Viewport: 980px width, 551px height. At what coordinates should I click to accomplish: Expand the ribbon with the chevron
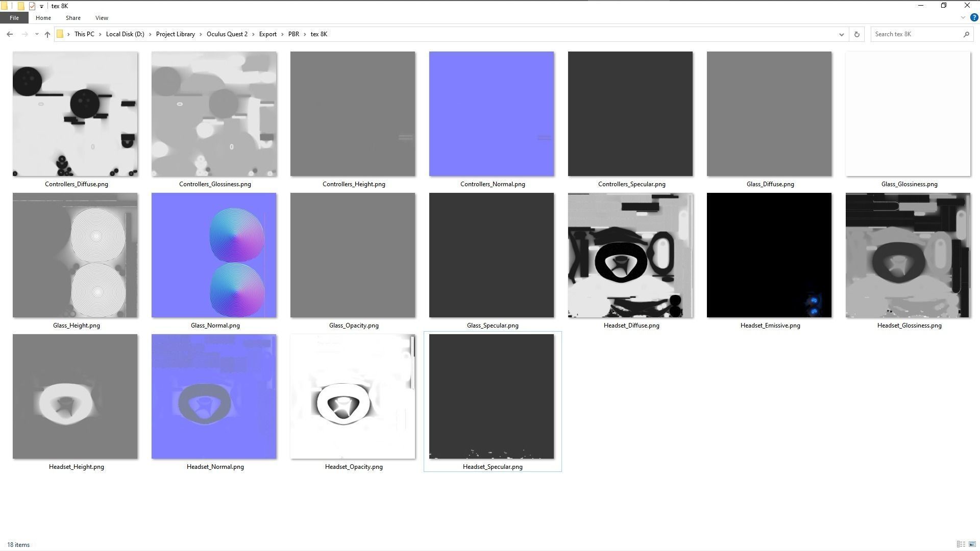pos(963,17)
